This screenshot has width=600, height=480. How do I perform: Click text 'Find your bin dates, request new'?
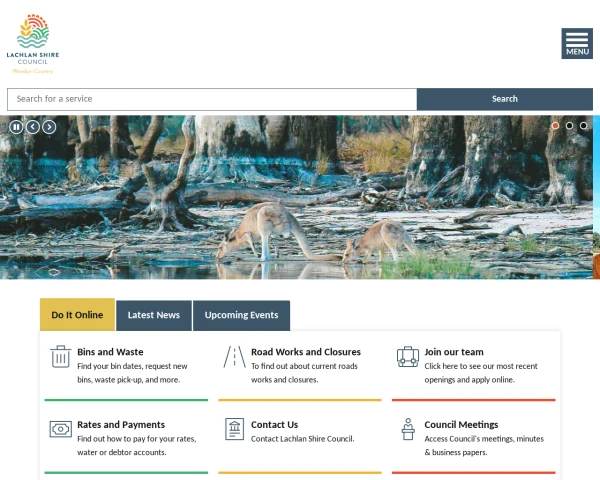[x=132, y=366]
